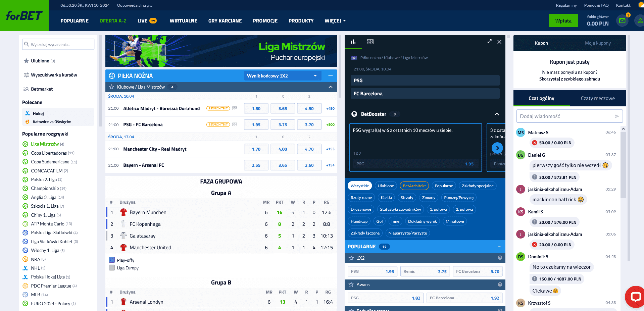Open WIRTUALNE navigation item
The image size is (644, 311).
(x=183, y=21)
